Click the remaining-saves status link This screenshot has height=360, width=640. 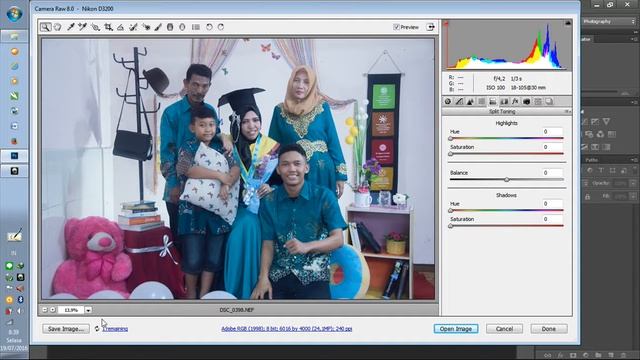coord(115,329)
